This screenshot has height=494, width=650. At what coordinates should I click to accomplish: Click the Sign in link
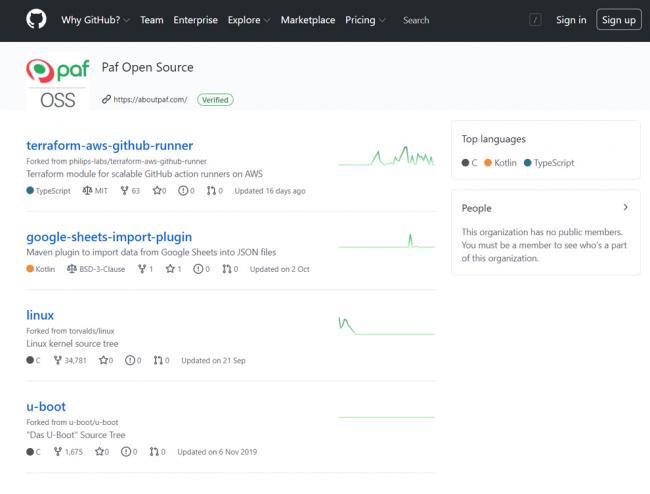[x=571, y=20]
